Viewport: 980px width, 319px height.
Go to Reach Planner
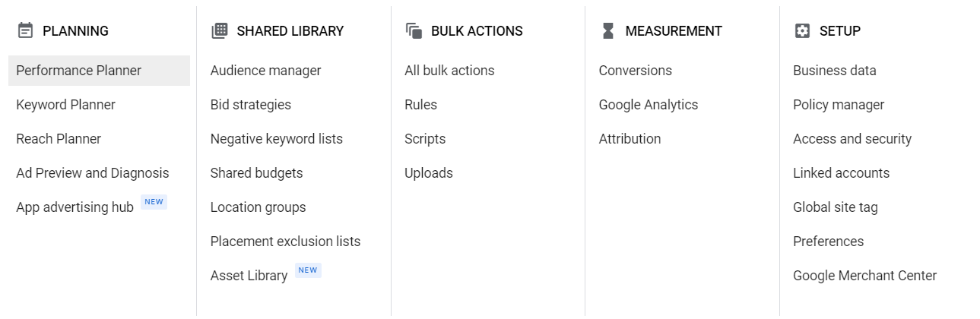[x=59, y=139]
